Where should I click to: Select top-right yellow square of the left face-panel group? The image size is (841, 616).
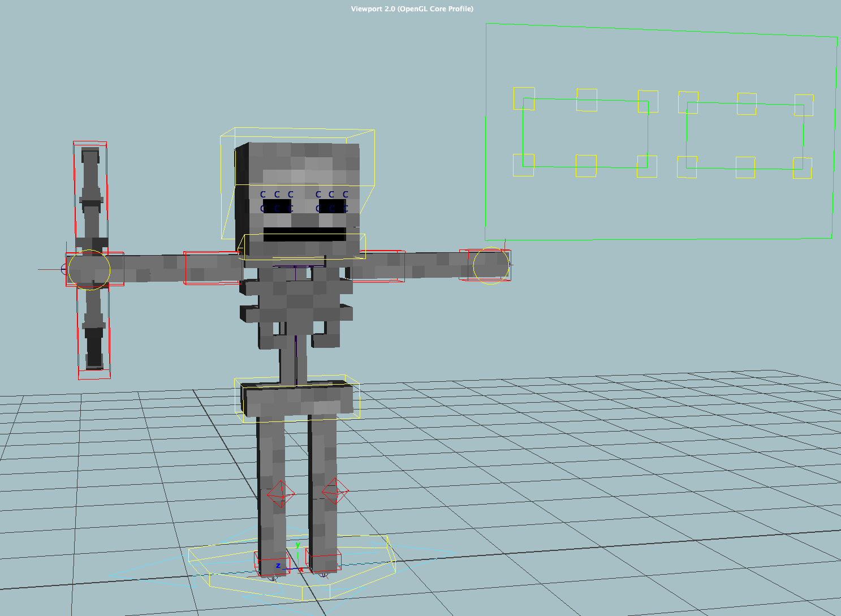coord(648,101)
